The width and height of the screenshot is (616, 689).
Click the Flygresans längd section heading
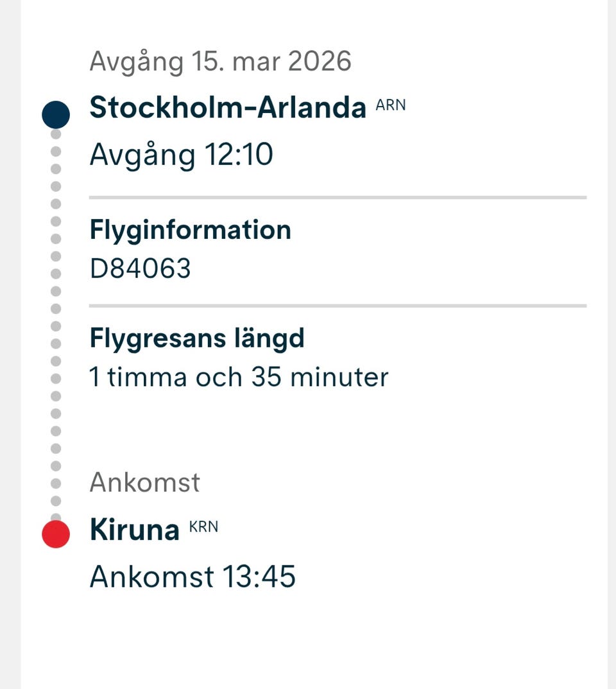pyautogui.click(x=196, y=338)
